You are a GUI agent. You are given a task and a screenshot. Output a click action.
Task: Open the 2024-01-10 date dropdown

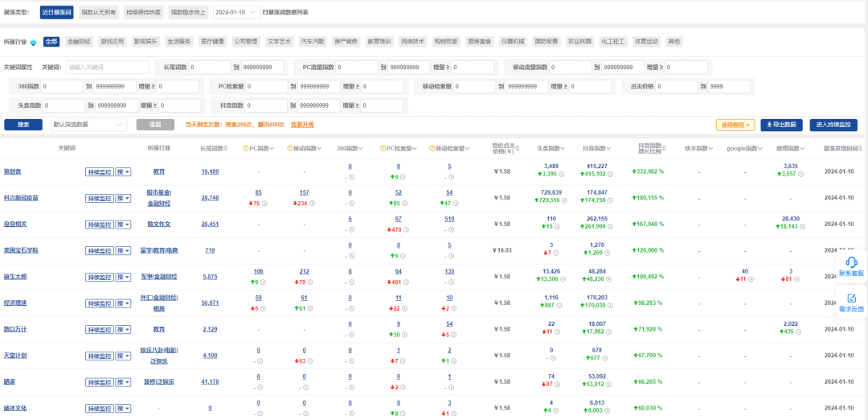point(237,12)
